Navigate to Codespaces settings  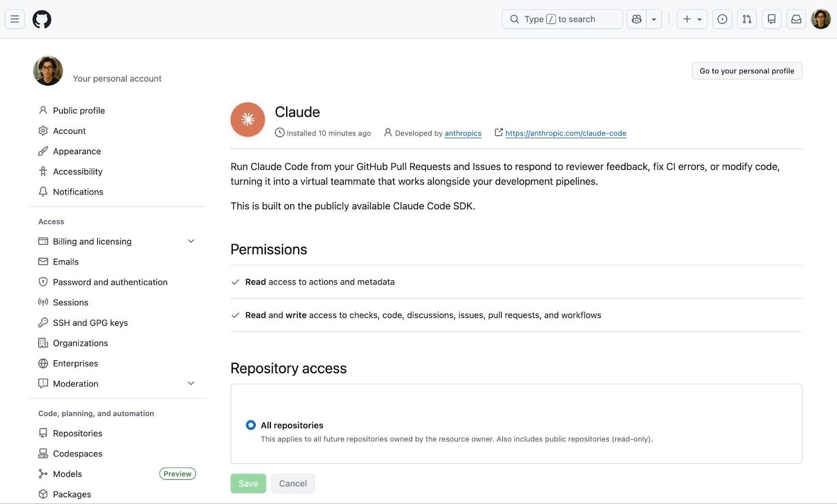pyautogui.click(x=77, y=453)
